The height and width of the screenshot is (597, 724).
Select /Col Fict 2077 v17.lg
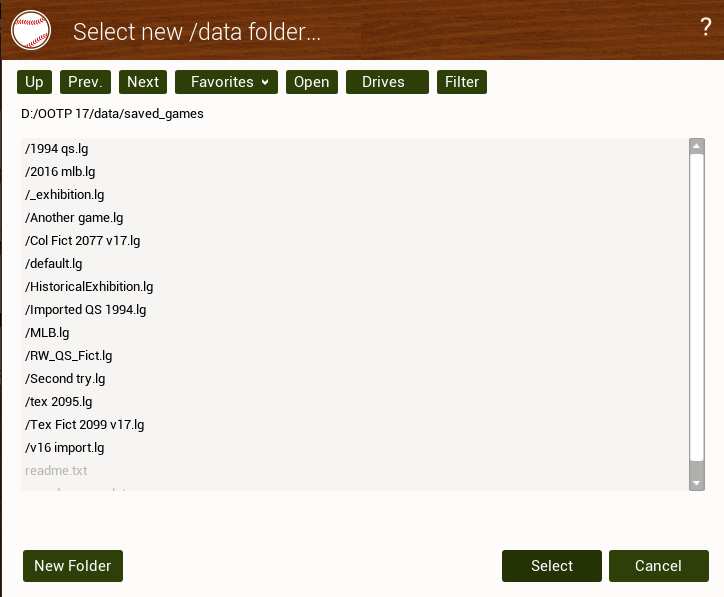[x=355, y=241]
